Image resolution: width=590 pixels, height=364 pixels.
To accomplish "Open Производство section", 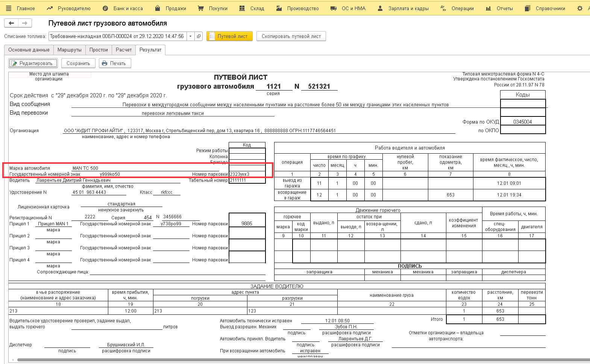I will pos(297,8).
